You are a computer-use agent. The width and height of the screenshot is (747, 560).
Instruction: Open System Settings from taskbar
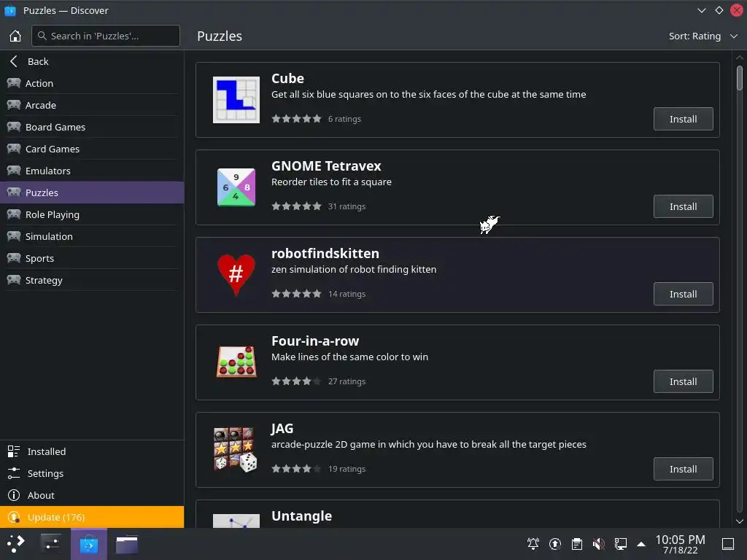point(50,544)
